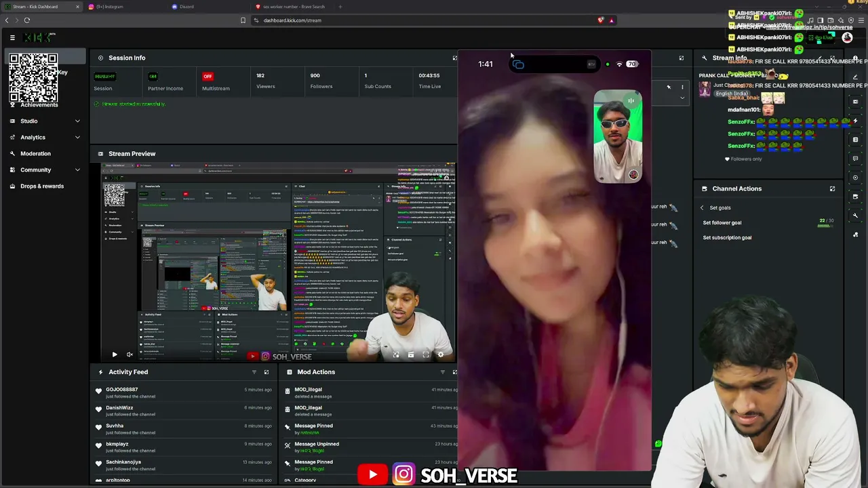The image size is (868, 488).
Task: Toggle the Session status badge
Action: (x=104, y=77)
